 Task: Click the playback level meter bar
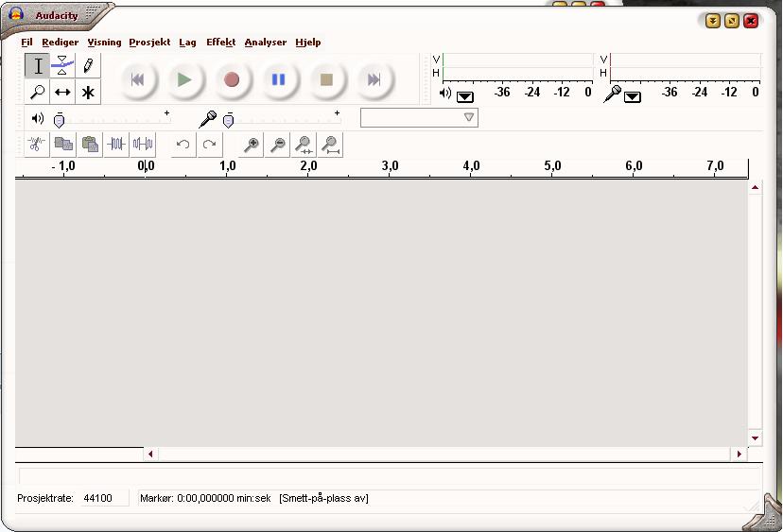518,67
